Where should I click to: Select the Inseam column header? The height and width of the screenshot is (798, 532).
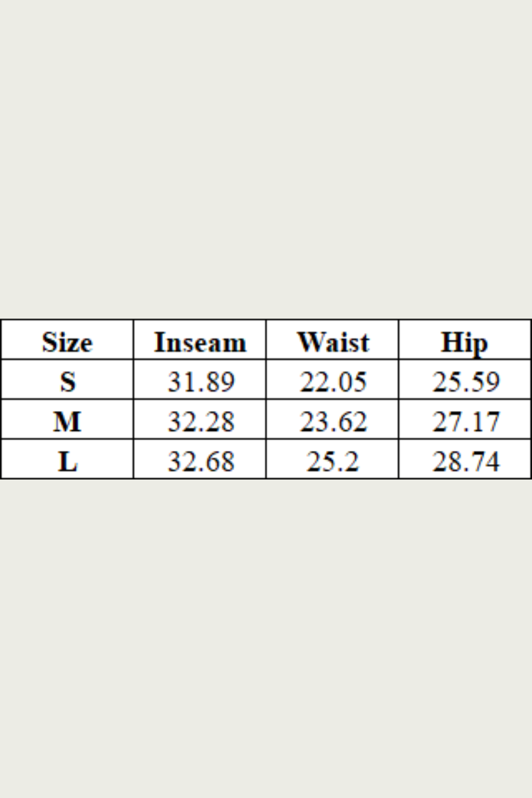pos(200,342)
